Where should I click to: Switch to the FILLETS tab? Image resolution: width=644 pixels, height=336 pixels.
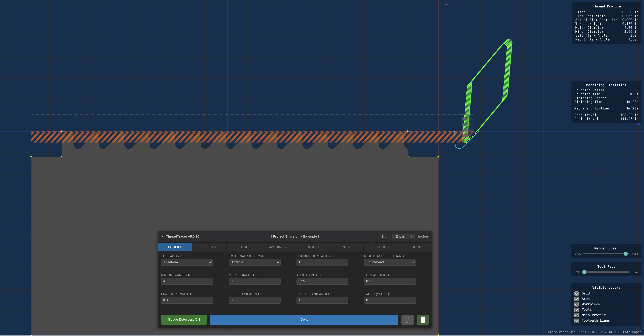[x=209, y=247]
